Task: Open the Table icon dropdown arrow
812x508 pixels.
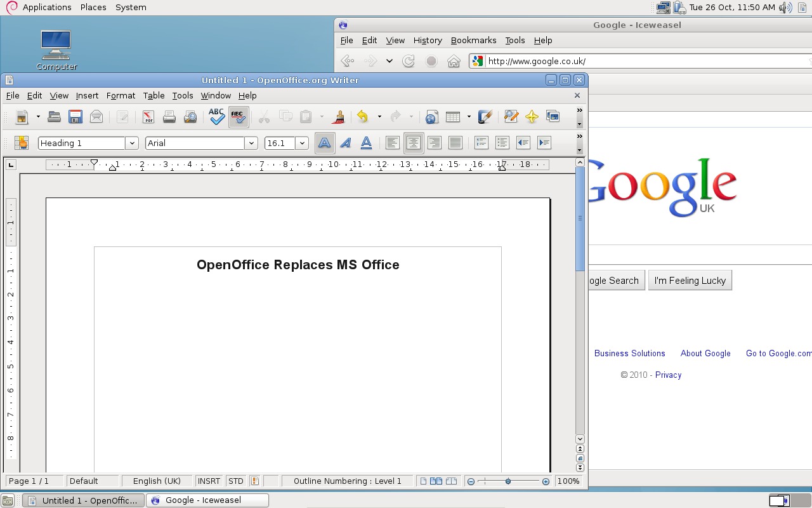Action: click(468, 117)
